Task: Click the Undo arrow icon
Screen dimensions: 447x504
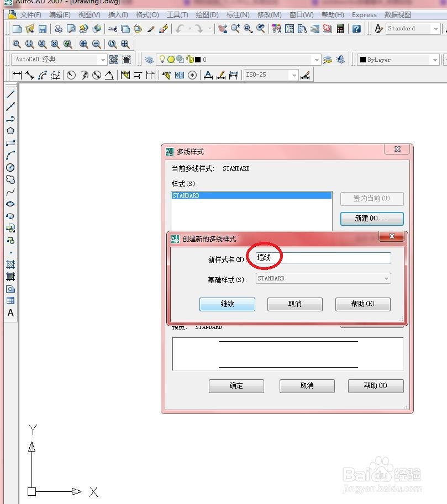Action: click(180, 29)
